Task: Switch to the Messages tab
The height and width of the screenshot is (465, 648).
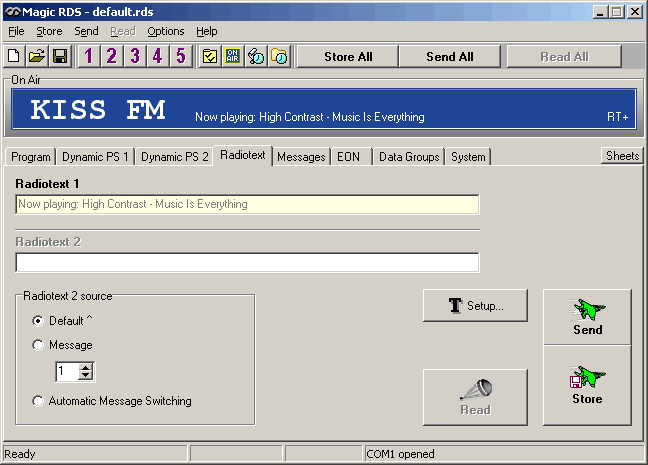Action: [x=301, y=157]
